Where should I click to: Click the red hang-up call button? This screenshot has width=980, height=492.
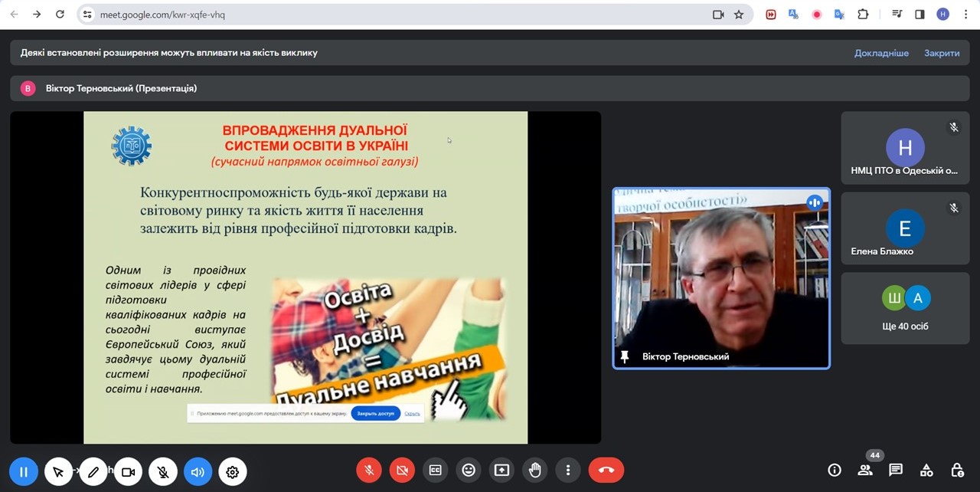point(606,471)
